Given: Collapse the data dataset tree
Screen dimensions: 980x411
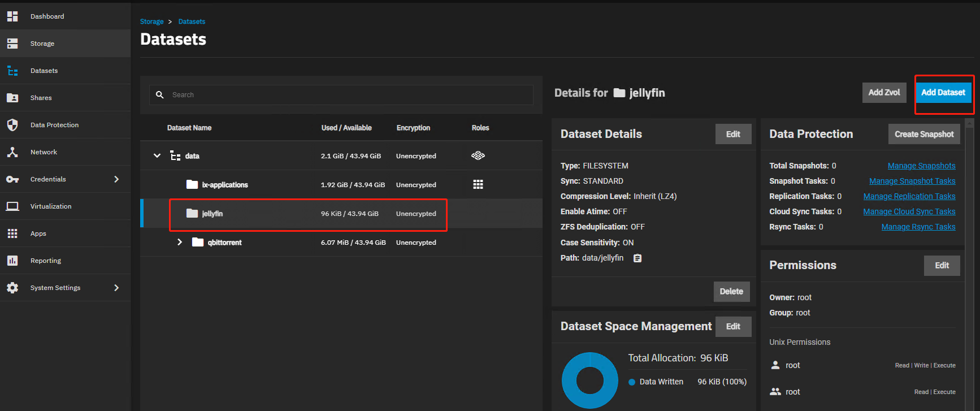Looking at the screenshot, I should coord(157,155).
